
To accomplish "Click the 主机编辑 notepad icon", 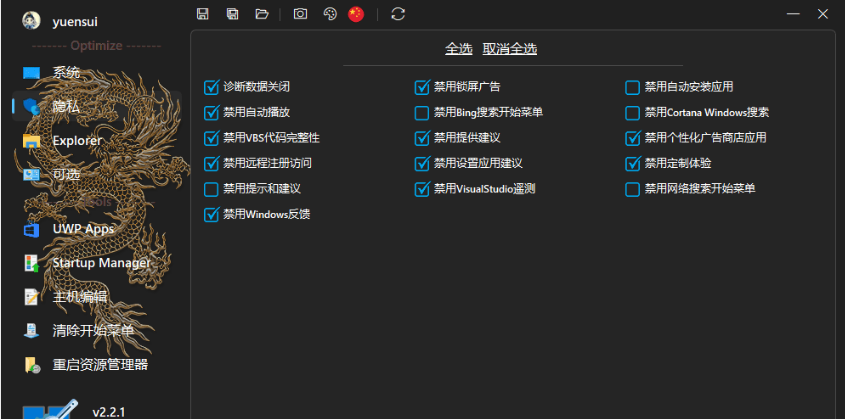I will (x=31, y=297).
